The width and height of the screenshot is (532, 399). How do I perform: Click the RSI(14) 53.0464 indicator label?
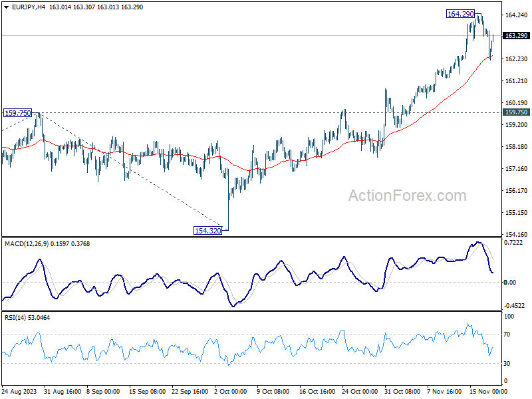(27, 318)
